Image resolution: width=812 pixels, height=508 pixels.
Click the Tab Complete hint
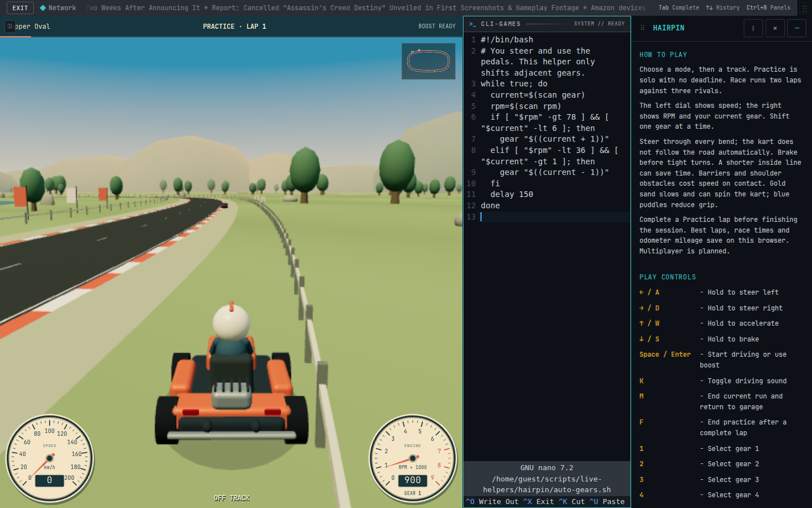pyautogui.click(x=678, y=8)
